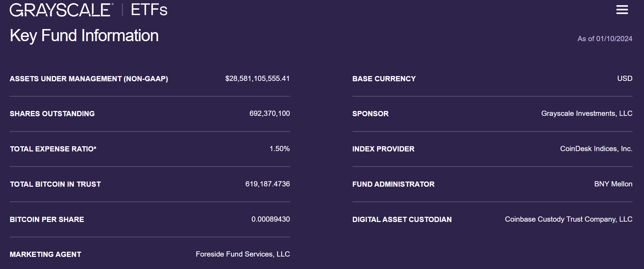Click the Total Bitcoin in Trust label
The width and height of the screenshot is (644, 269).
(55, 184)
